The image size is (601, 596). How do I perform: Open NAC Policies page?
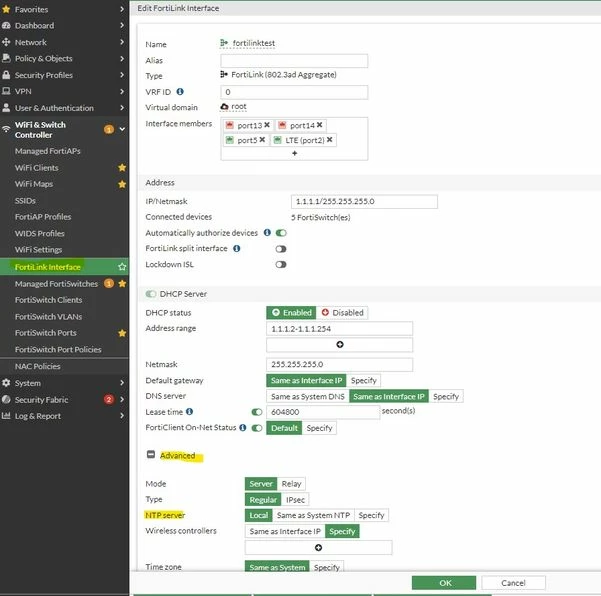pos(38,366)
